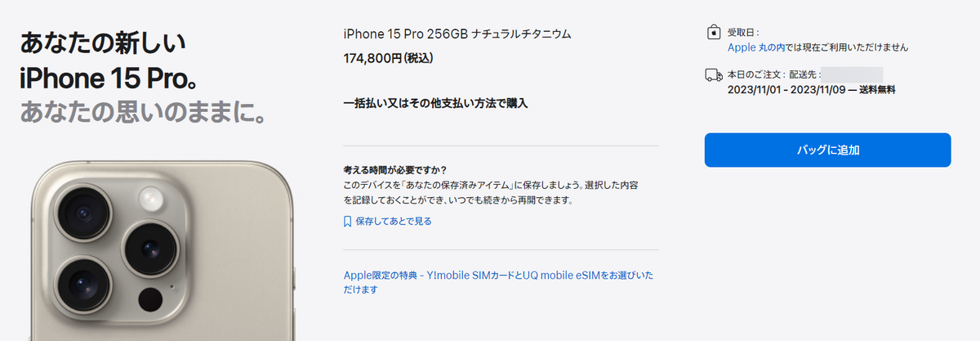Click the 174,800円(税込) price text

(x=388, y=58)
